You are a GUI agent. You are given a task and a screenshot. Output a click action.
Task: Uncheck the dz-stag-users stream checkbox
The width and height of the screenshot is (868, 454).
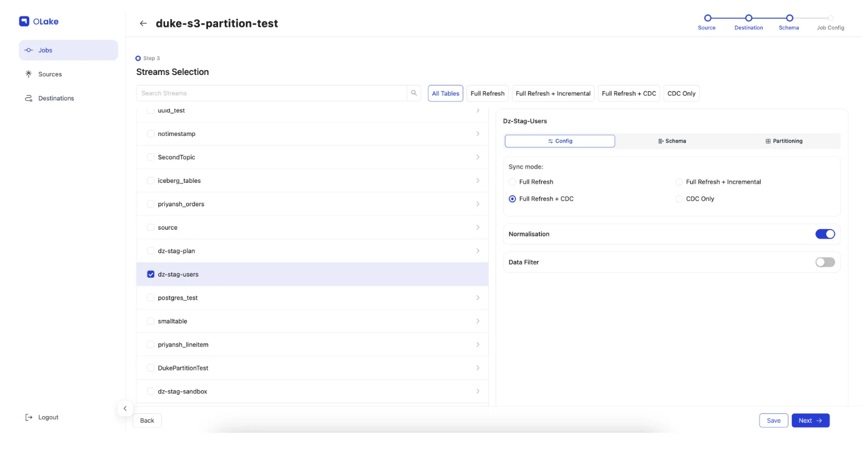pyautogui.click(x=150, y=275)
